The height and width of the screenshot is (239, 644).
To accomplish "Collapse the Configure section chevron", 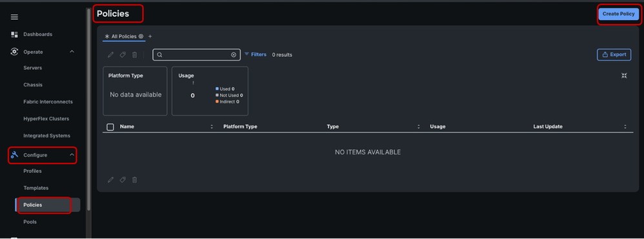I will point(72,155).
